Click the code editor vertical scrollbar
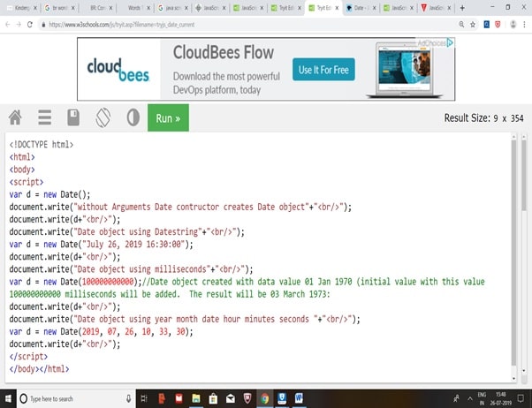532x408 pixels. pos(513,253)
